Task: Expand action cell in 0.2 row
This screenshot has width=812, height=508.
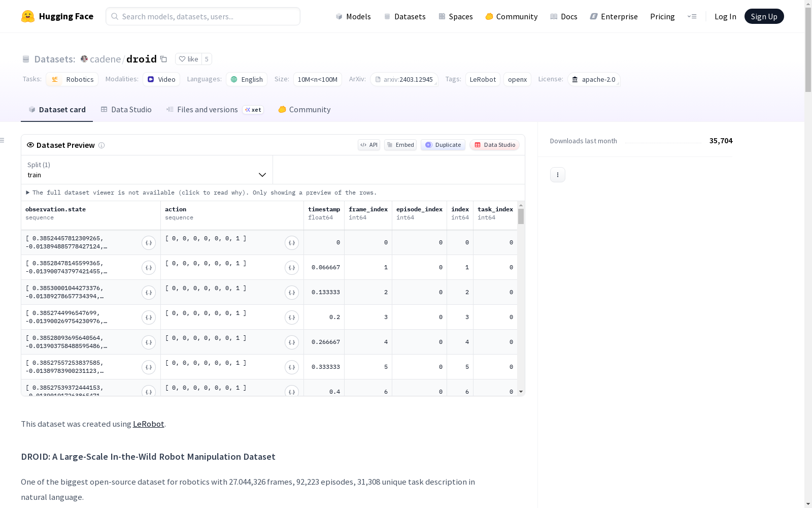Action: pos(292,317)
